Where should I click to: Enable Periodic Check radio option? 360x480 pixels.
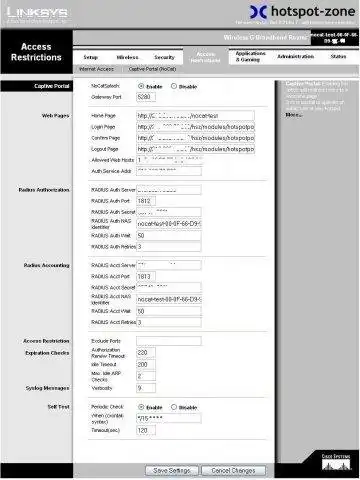(141, 407)
